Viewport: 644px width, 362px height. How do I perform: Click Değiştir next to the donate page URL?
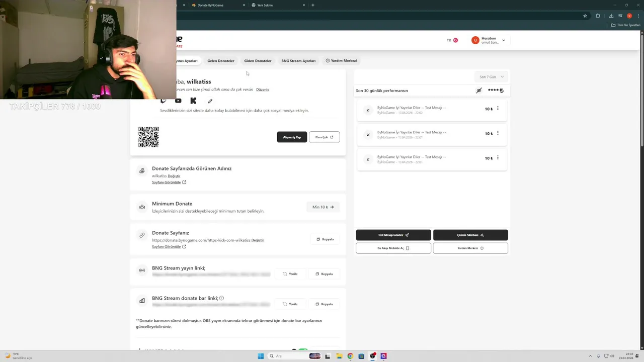(x=258, y=240)
